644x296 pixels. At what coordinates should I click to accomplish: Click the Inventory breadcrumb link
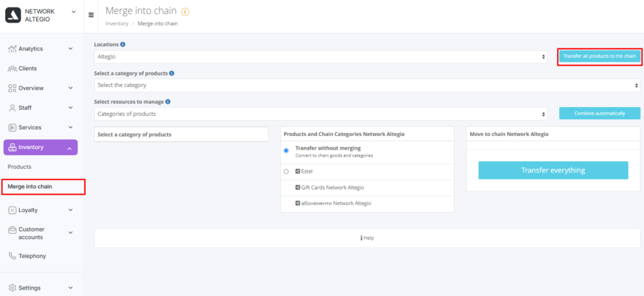[x=117, y=23]
